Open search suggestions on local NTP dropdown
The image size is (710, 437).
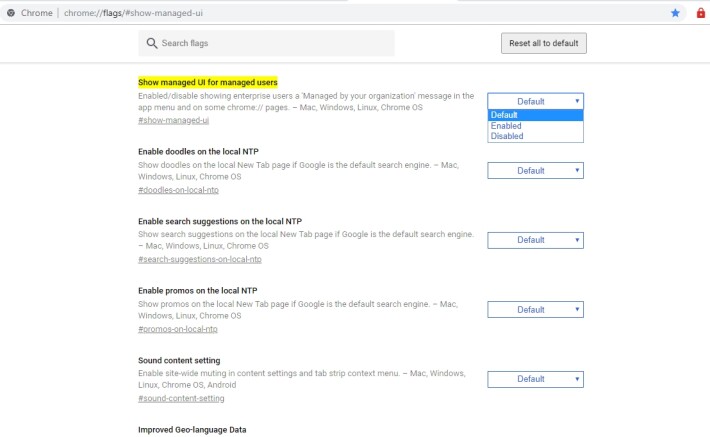pyautogui.click(x=535, y=240)
